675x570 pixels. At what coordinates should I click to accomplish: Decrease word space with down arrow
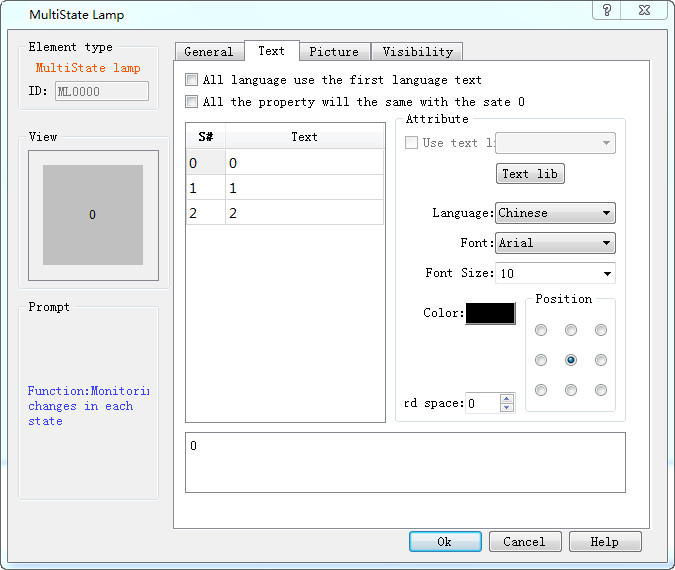coord(507,408)
